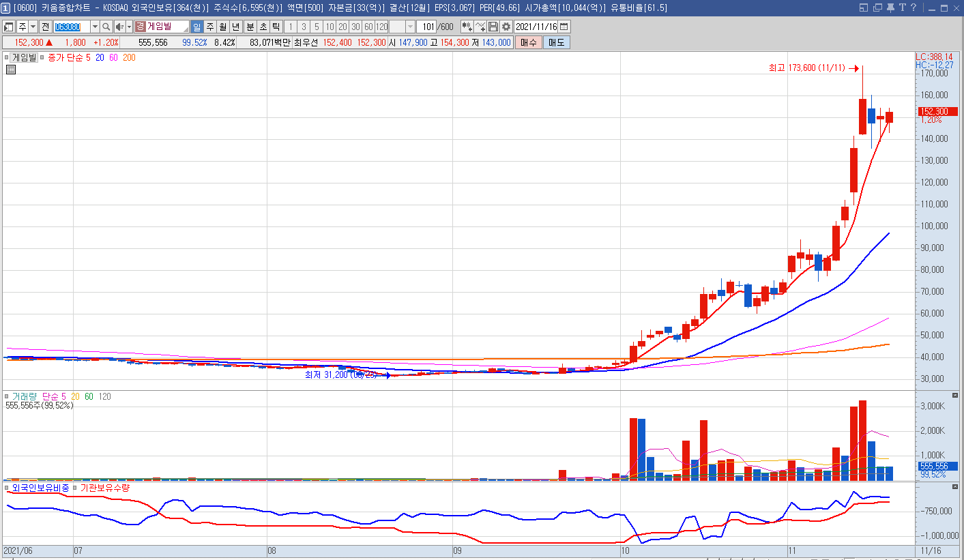Click the 매수 buy button
Screen dimensions: 964x560
pyautogui.click(x=529, y=42)
